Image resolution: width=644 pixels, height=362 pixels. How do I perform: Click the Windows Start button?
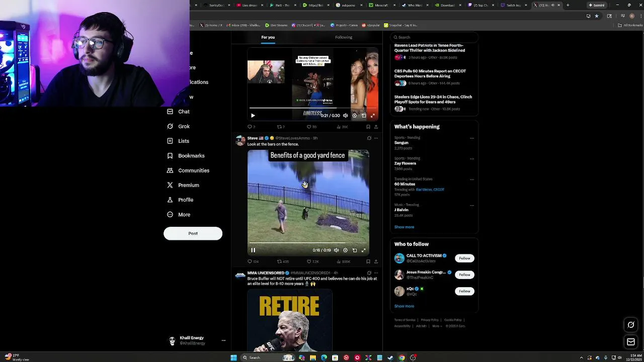coord(233,357)
